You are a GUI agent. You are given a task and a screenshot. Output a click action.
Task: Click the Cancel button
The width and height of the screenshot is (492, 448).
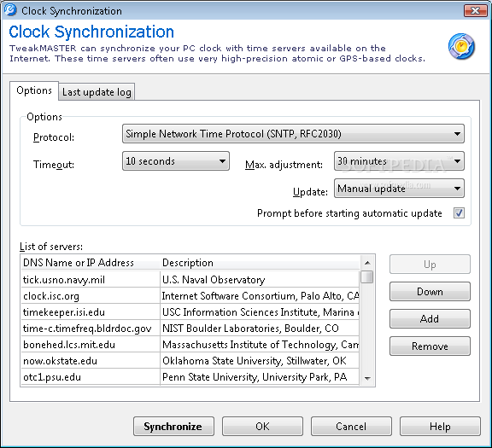point(351,427)
